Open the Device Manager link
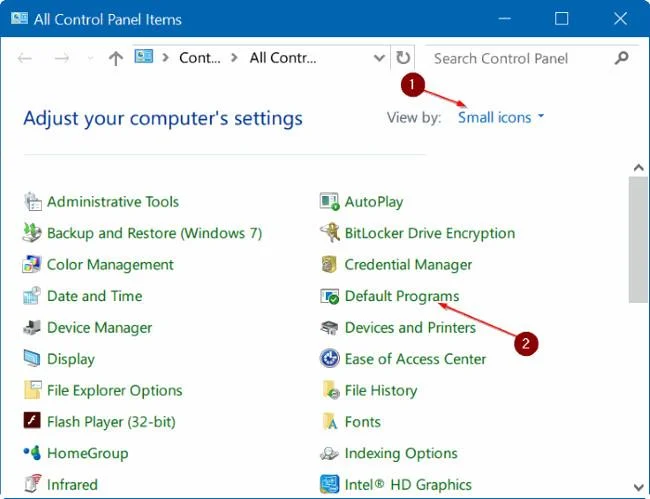Viewport: 650px width, 499px height. 99,327
